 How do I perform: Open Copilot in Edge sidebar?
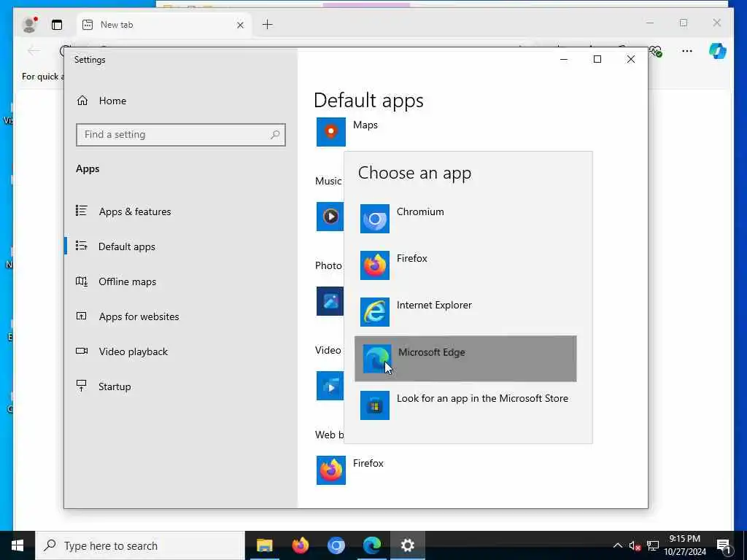[718, 51]
